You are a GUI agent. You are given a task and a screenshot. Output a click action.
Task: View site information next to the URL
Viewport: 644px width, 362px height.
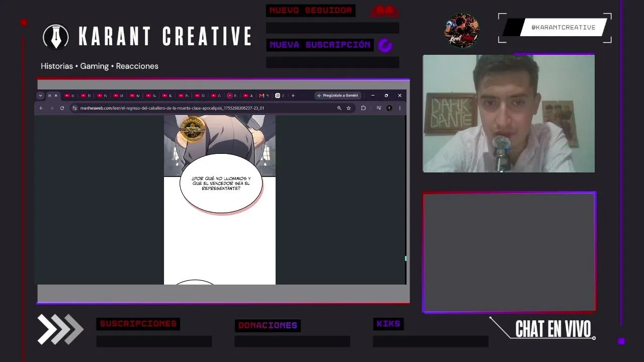tap(74, 108)
